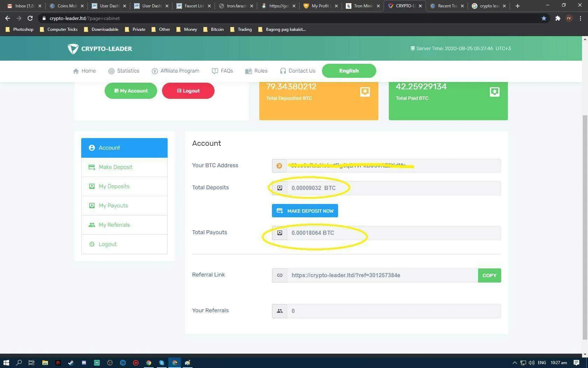Open the Affiliate Program page
Viewport: 588px width, 368px height.
175,71
